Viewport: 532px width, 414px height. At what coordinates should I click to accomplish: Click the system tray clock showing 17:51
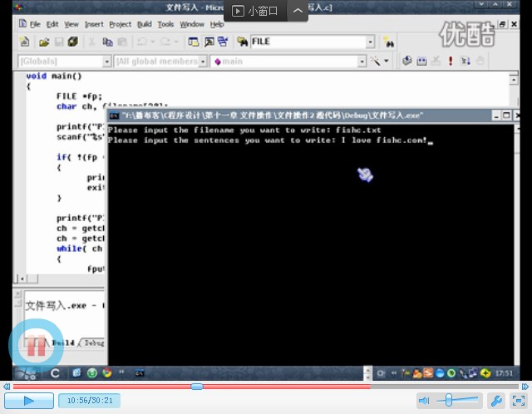pos(505,373)
